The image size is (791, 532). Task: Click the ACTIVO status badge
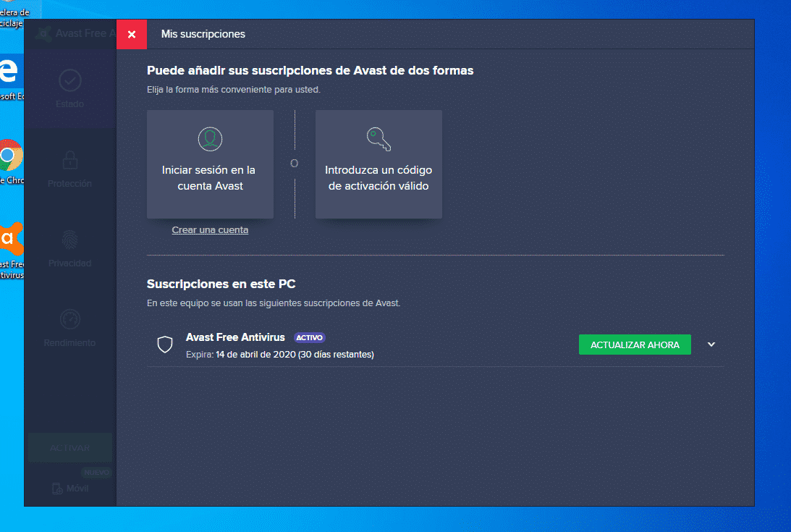click(310, 337)
